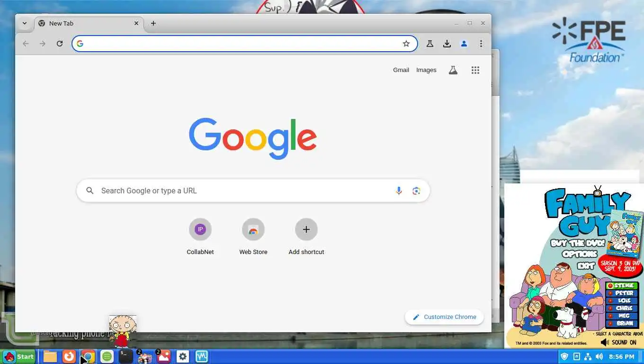
Task: Open a new tab with the plus button
Action: click(153, 23)
